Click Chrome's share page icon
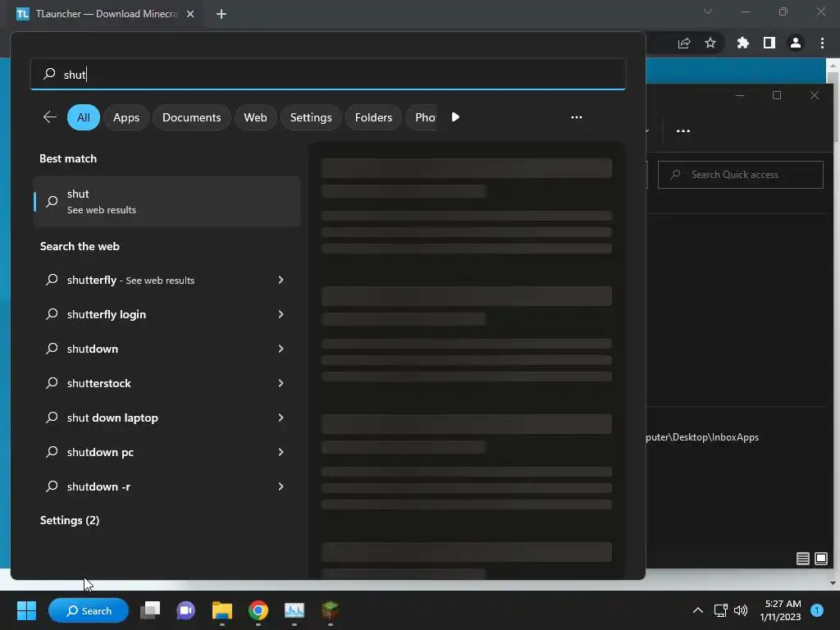This screenshot has width=840, height=630. click(x=683, y=43)
